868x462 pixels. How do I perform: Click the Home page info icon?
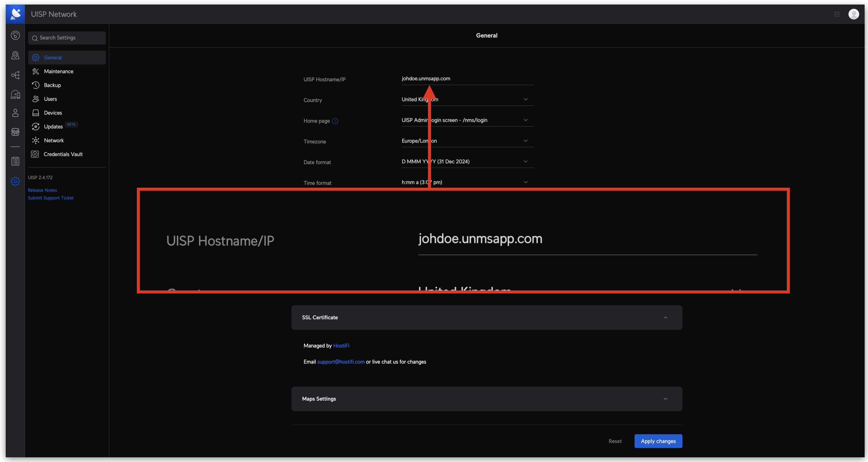click(x=335, y=121)
